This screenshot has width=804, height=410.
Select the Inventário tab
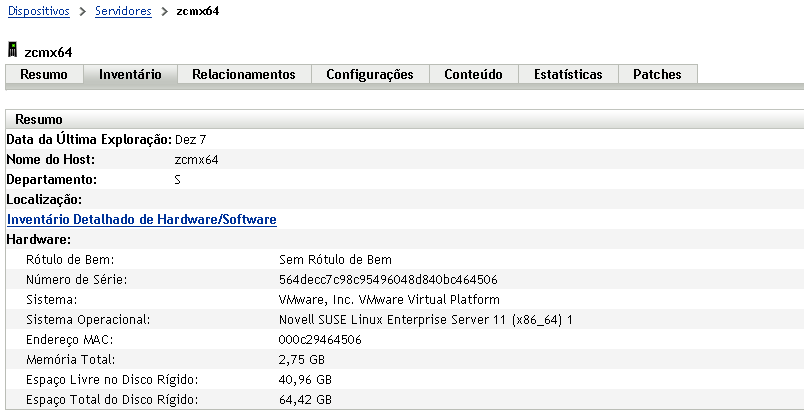[x=130, y=74]
